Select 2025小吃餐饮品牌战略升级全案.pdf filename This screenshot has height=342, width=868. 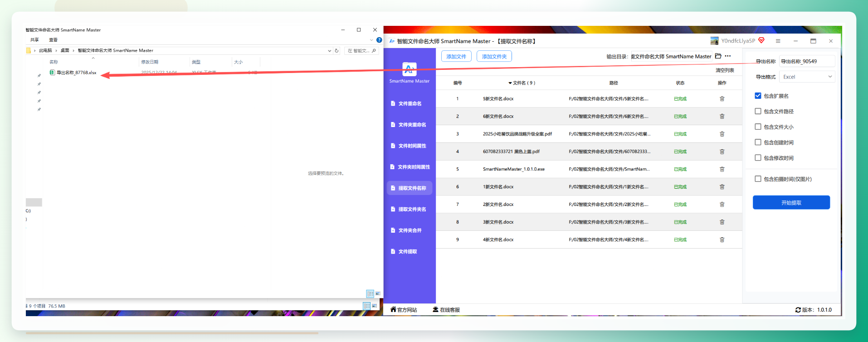pos(517,134)
